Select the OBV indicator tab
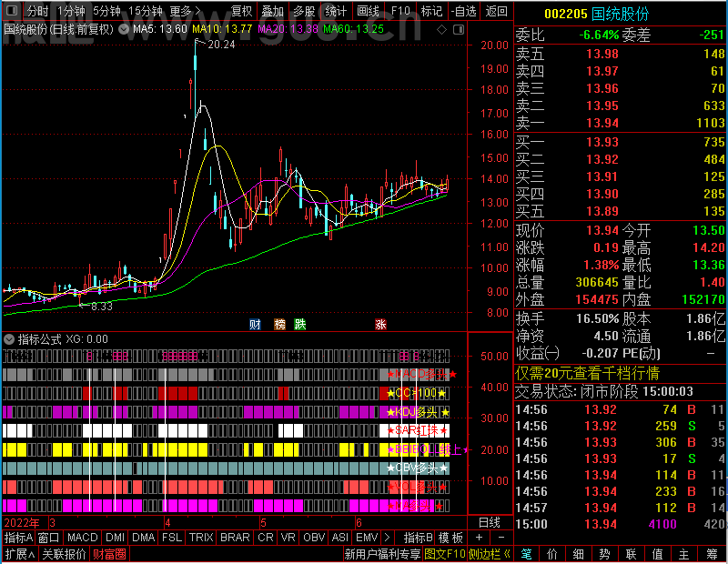 (x=314, y=538)
